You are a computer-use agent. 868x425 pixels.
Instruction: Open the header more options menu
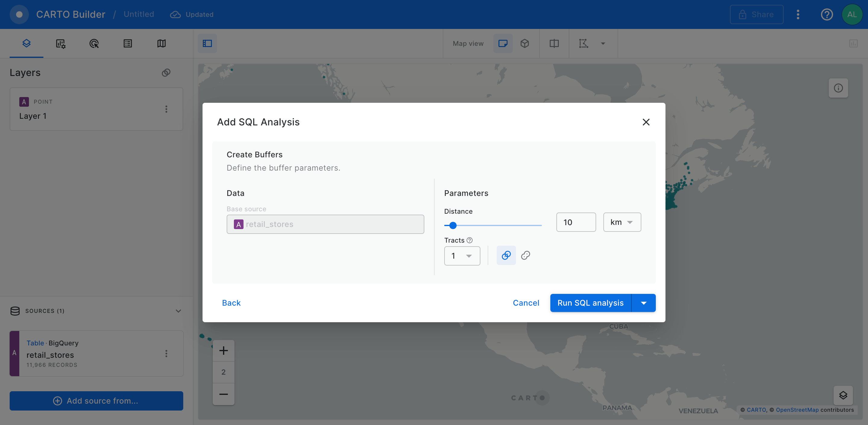point(798,14)
